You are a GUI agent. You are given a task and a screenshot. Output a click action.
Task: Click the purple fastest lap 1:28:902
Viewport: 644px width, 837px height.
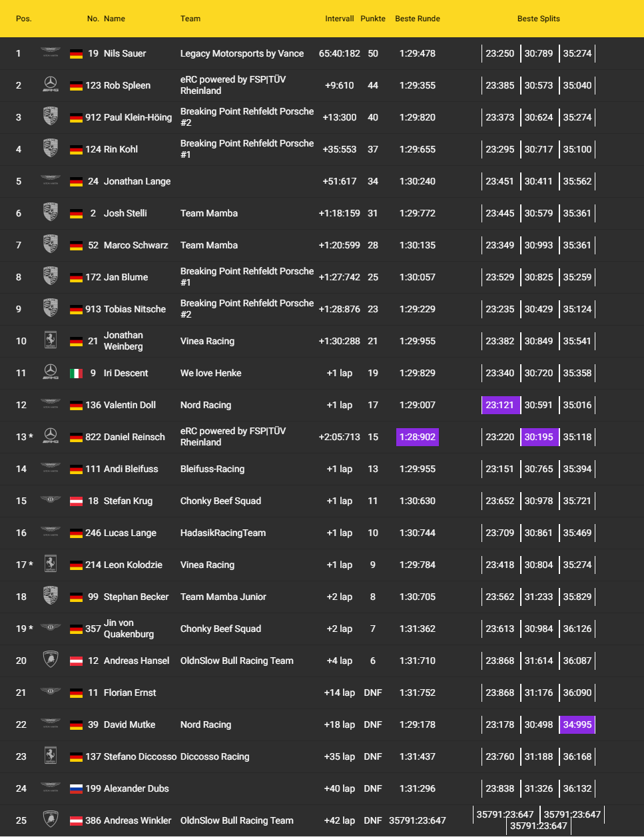418,437
